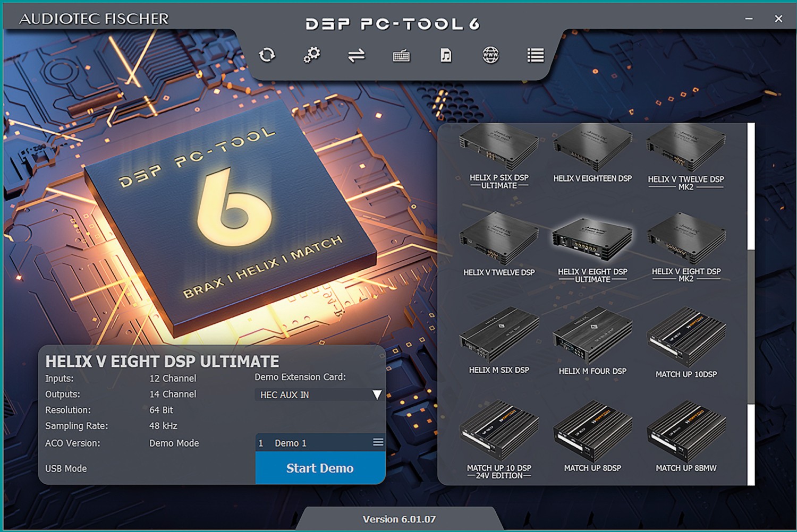The width and height of the screenshot is (797, 532).
Task: Open the list menu icon in toolbar
Action: 536,55
